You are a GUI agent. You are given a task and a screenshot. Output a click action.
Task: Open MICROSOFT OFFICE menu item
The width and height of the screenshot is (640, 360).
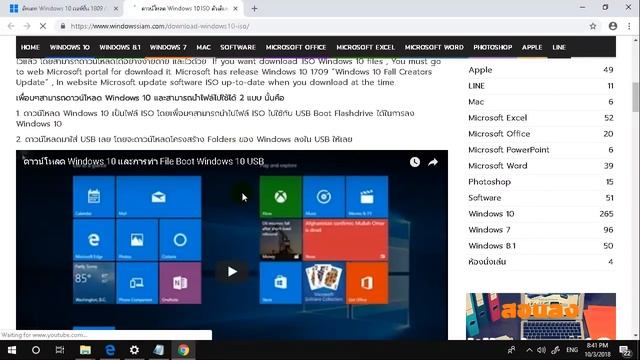(296, 47)
